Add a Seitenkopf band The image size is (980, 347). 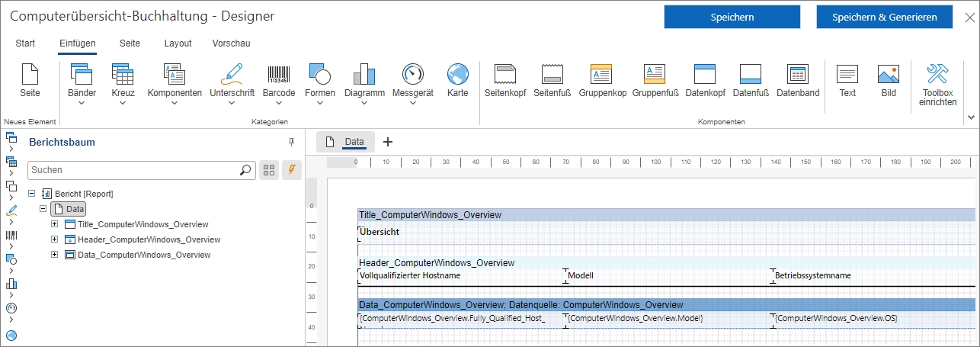505,81
